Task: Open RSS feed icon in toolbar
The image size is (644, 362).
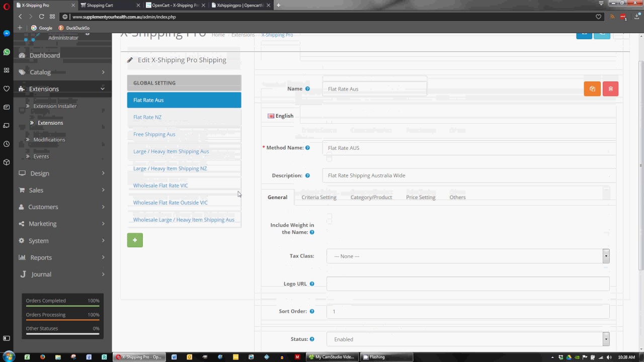Action: [612, 17]
